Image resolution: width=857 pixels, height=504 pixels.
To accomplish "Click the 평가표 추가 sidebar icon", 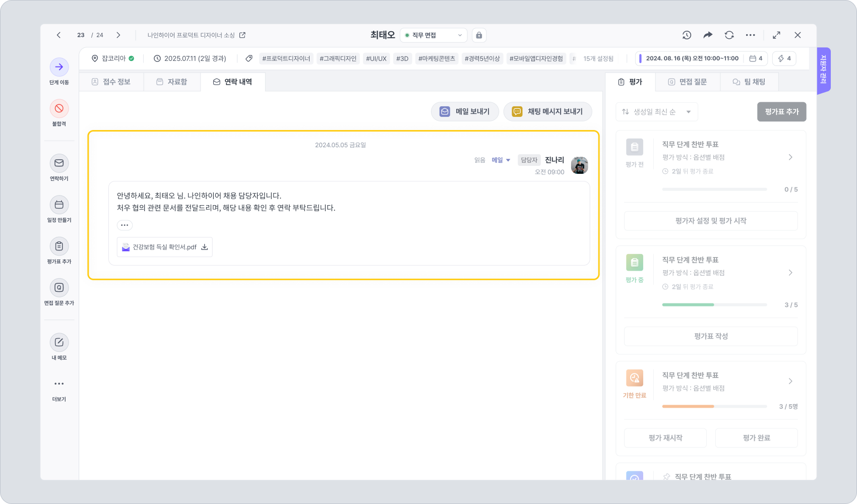I will click(59, 246).
